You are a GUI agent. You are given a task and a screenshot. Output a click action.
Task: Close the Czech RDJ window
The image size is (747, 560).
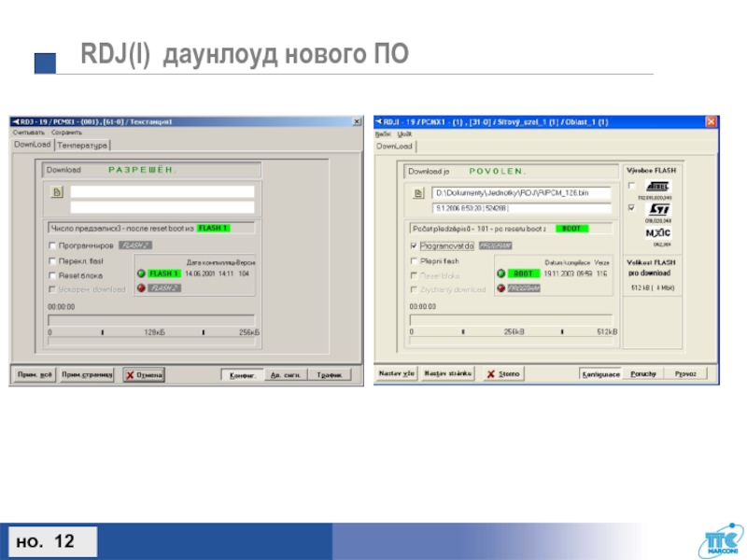click(x=711, y=122)
